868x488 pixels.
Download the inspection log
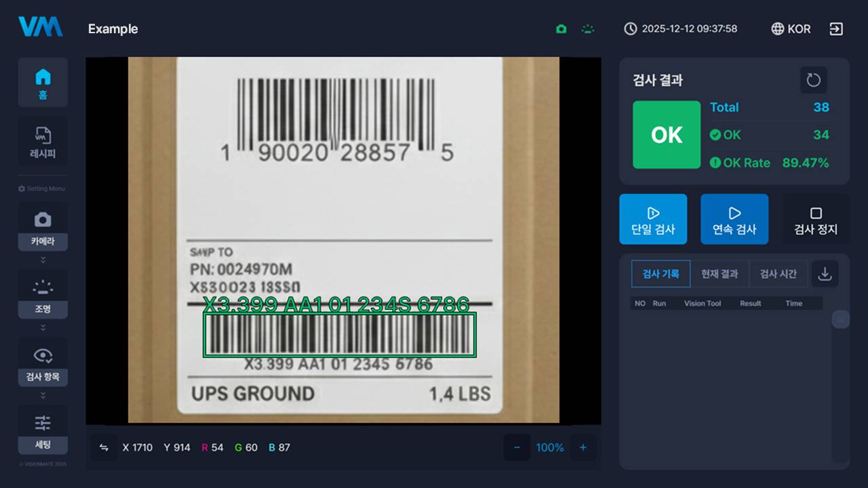(x=825, y=274)
